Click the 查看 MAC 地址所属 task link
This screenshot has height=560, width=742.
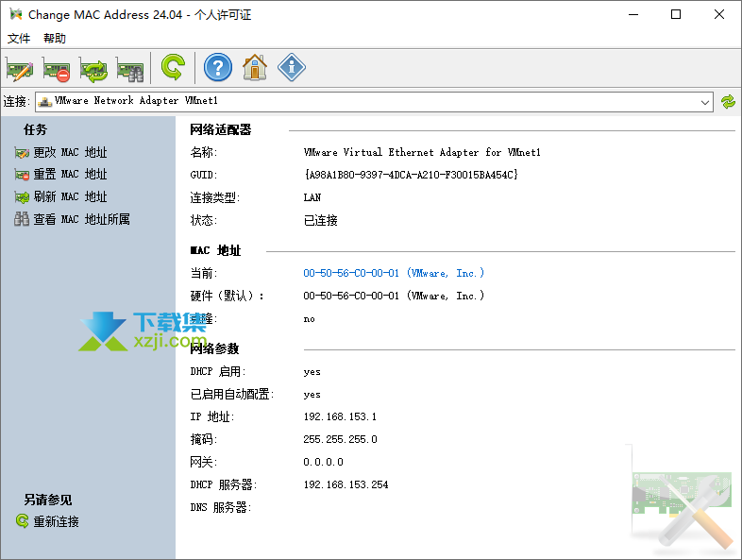coord(81,219)
